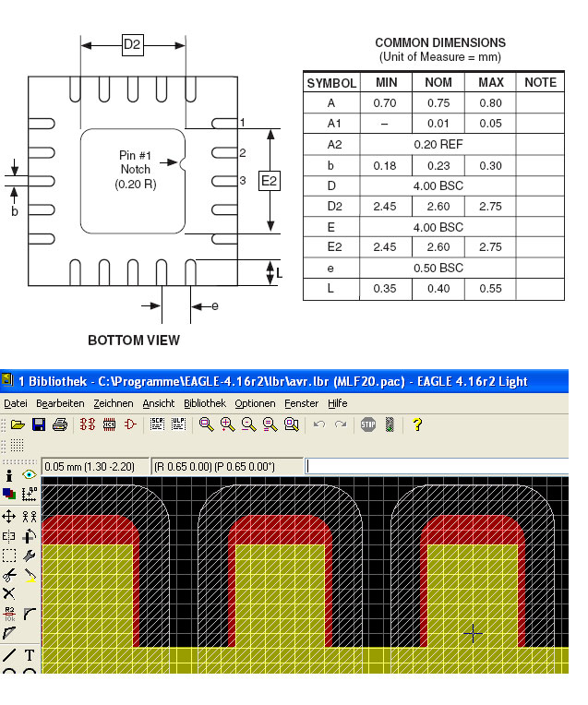Select the Mark origin tool
This screenshot has width=588, height=705.
30,494
